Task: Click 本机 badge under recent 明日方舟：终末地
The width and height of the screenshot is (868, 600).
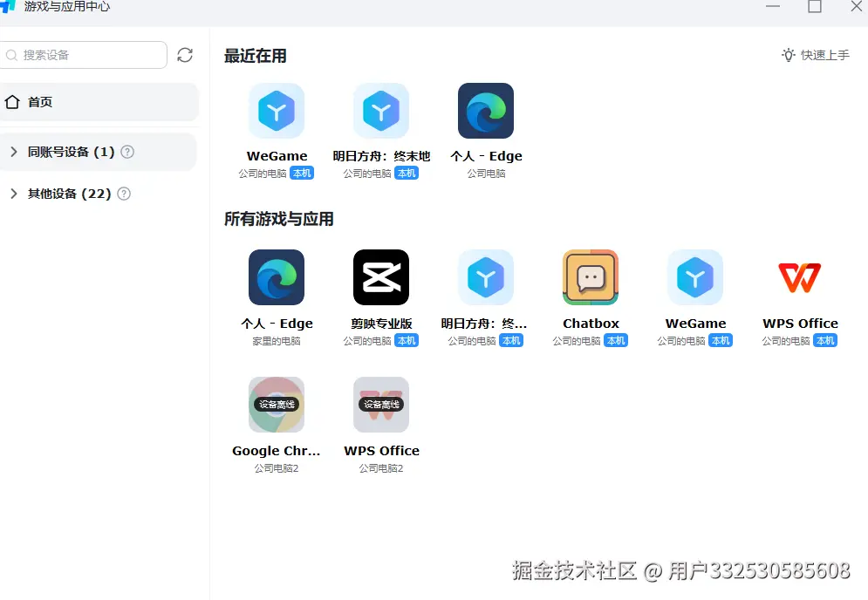Action: 407,174
